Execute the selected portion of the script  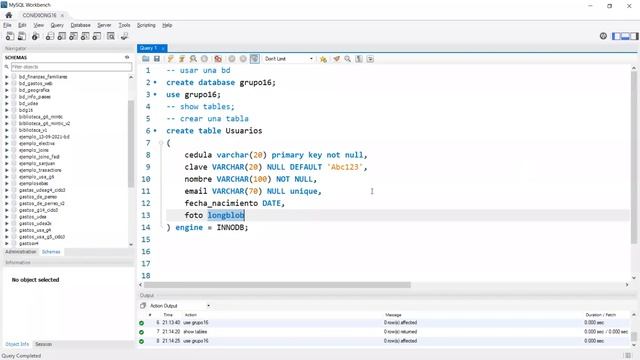tap(171, 59)
